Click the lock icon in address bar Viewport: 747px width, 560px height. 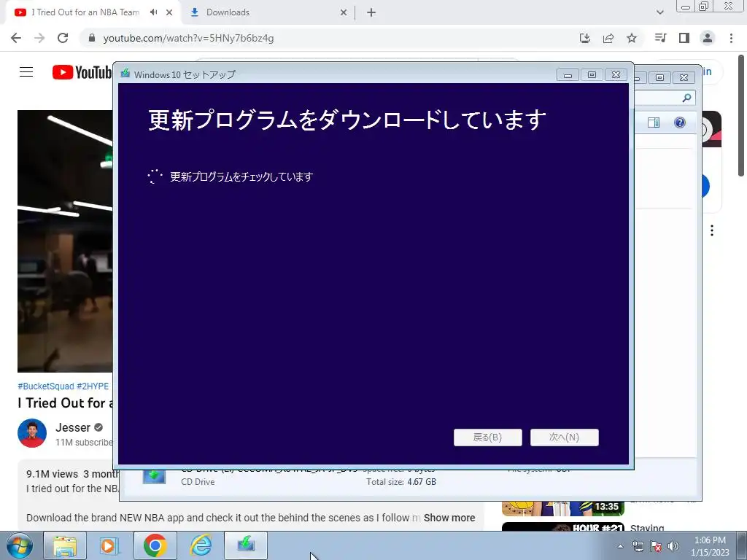point(92,38)
